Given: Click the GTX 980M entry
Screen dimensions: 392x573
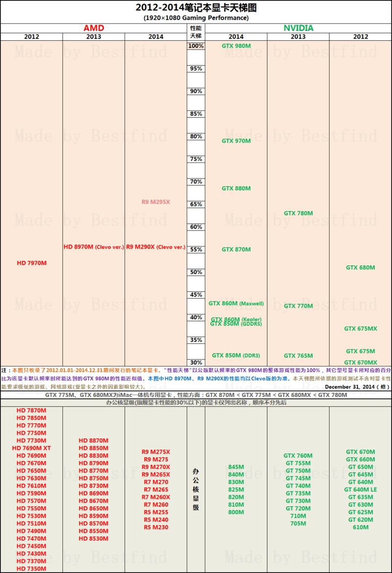Looking at the screenshot, I should click(236, 46).
